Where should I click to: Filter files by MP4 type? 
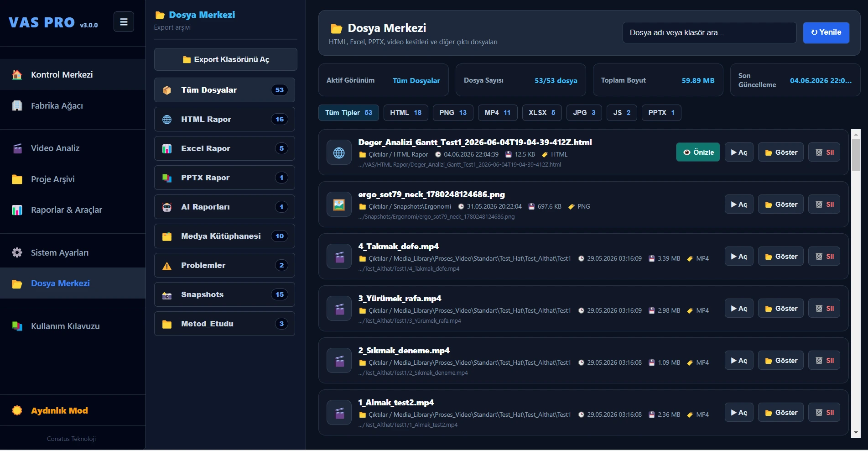point(498,113)
